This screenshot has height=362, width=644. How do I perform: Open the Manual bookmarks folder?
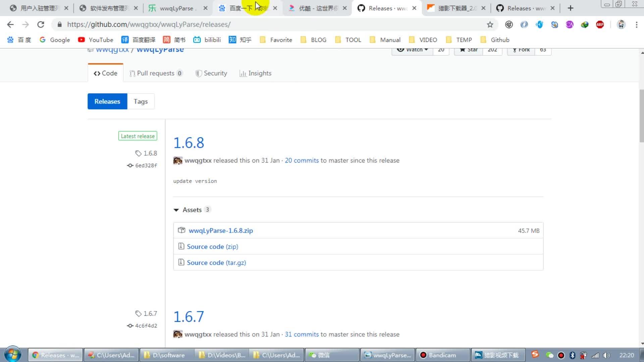tap(385, 40)
